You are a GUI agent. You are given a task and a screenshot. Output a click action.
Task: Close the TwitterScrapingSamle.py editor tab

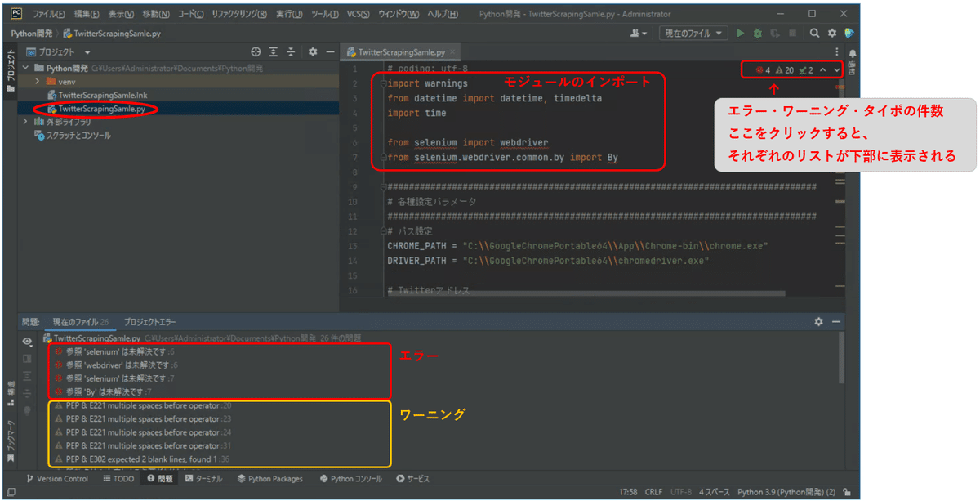coord(452,51)
